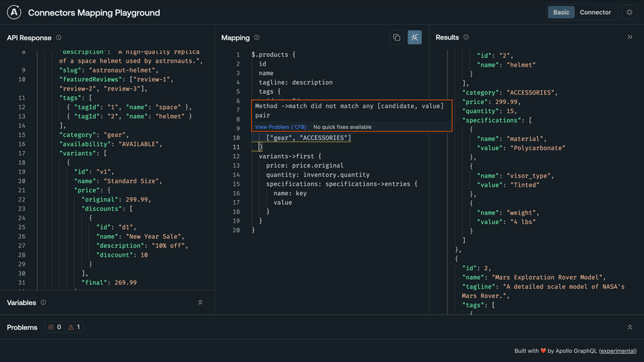Screen dimensions: 644x362
Task: Collapse the Results panel with double chevron
Action: click(x=630, y=38)
